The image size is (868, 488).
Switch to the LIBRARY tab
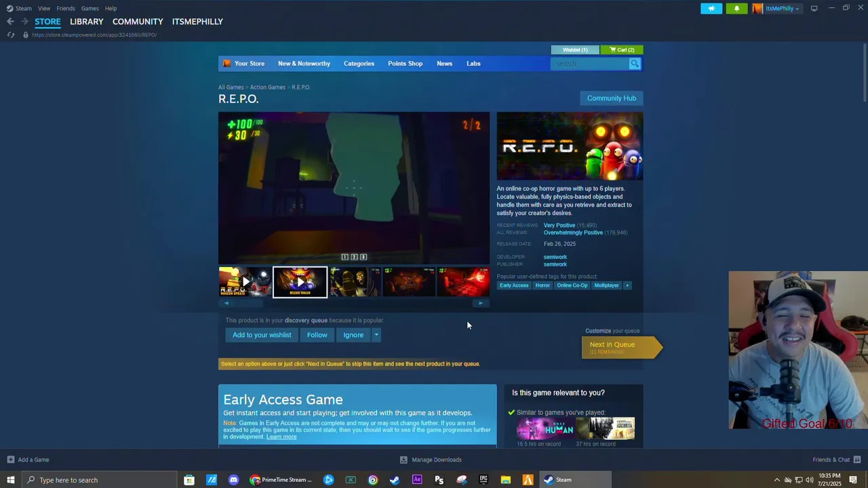(x=87, y=22)
